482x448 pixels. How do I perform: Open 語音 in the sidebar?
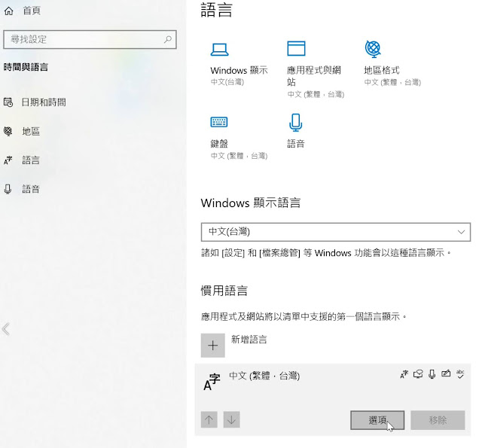(31, 189)
